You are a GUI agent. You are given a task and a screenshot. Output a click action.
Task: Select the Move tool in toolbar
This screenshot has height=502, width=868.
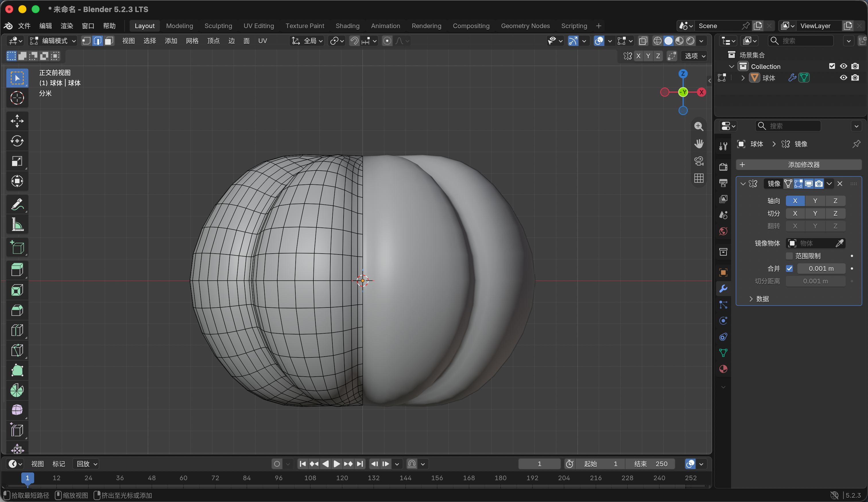point(17,121)
